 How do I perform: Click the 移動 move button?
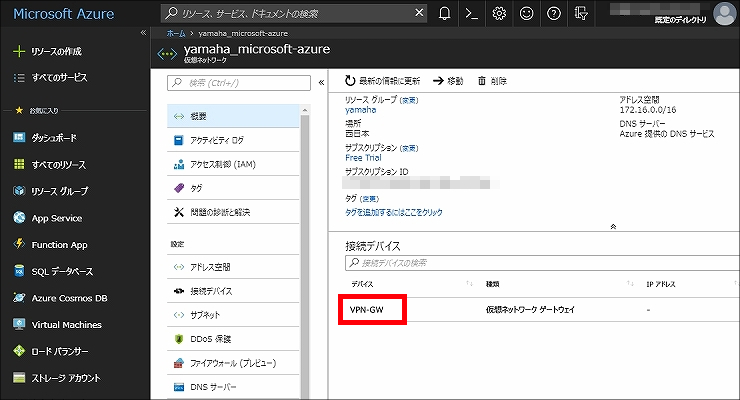tap(448, 81)
